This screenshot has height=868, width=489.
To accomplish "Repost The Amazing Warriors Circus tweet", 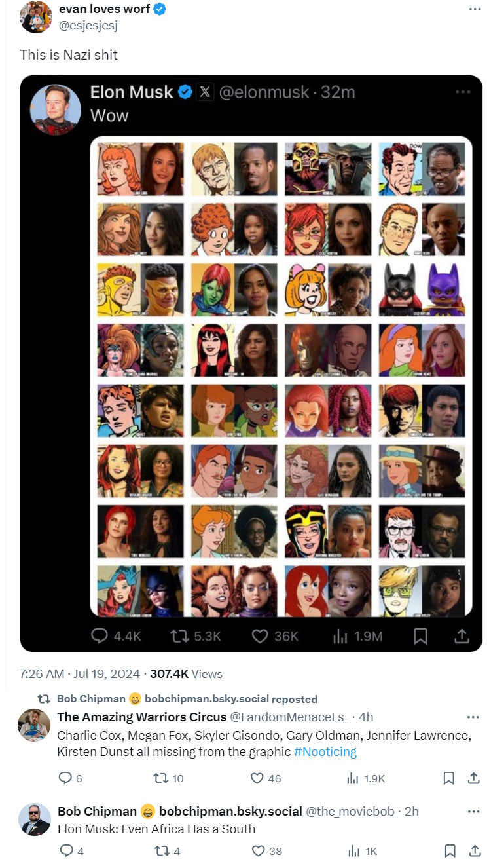I will point(160,778).
